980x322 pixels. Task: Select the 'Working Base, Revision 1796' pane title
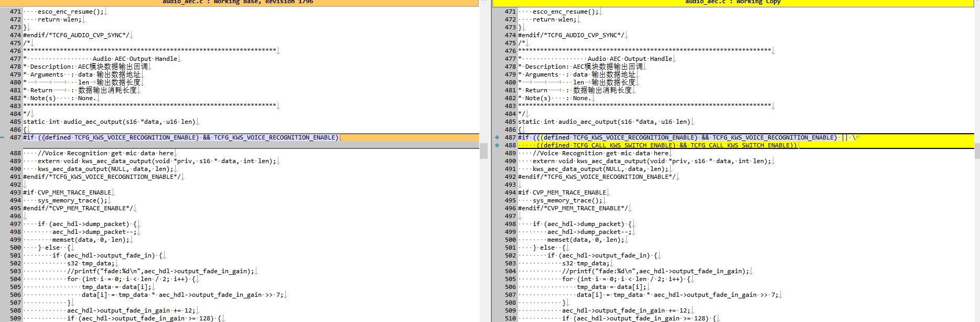[238, 2]
